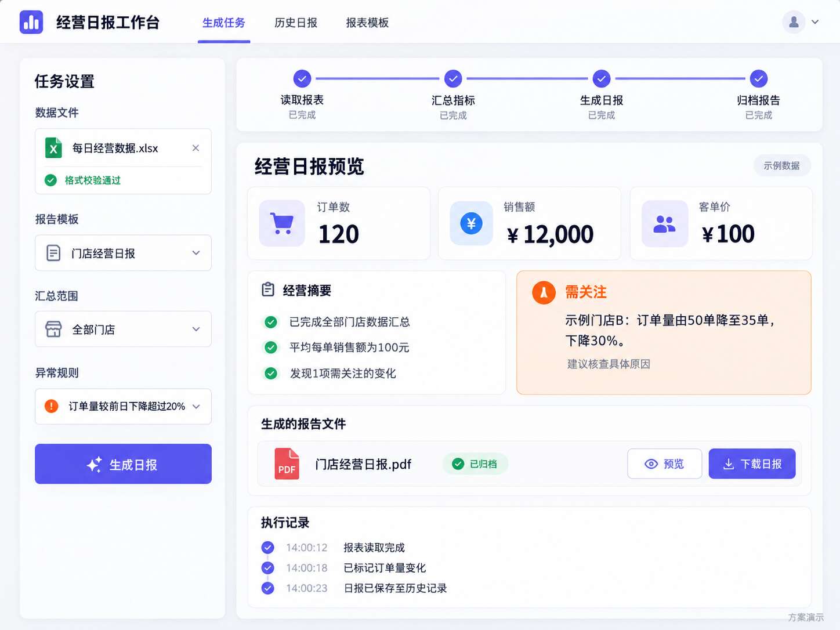This screenshot has height=630, width=840.
Task: Click the orange alert icon beside 需关注
Action: tap(544, 292)
